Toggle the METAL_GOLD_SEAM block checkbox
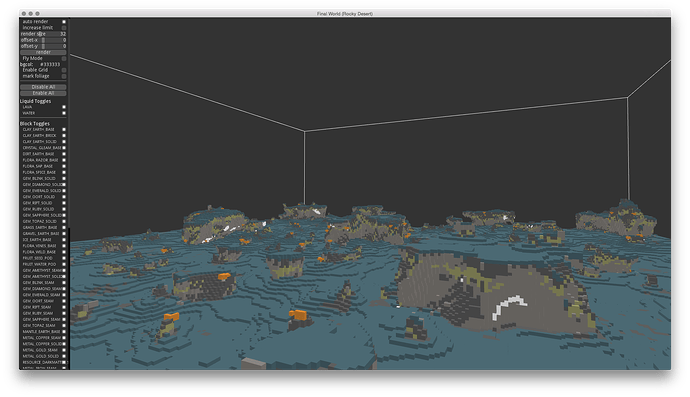Screen dimensions: 690x397 point(64,350)
